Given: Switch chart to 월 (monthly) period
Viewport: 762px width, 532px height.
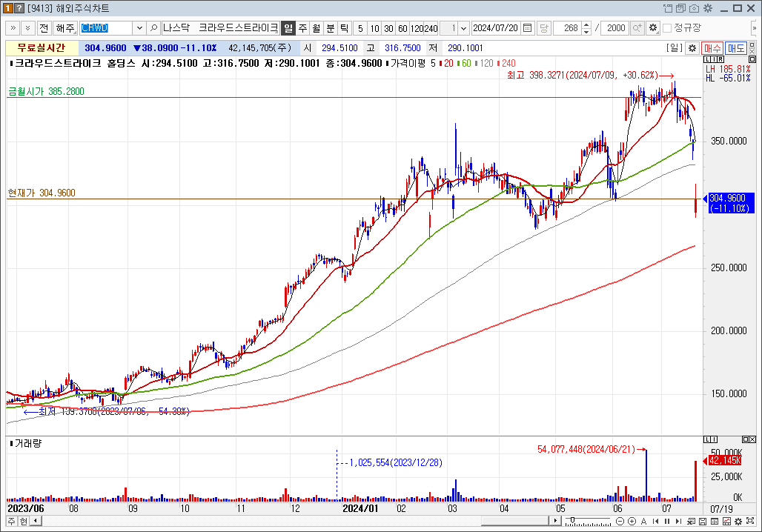Looking at the screenshot, I should tap(316, 28).
